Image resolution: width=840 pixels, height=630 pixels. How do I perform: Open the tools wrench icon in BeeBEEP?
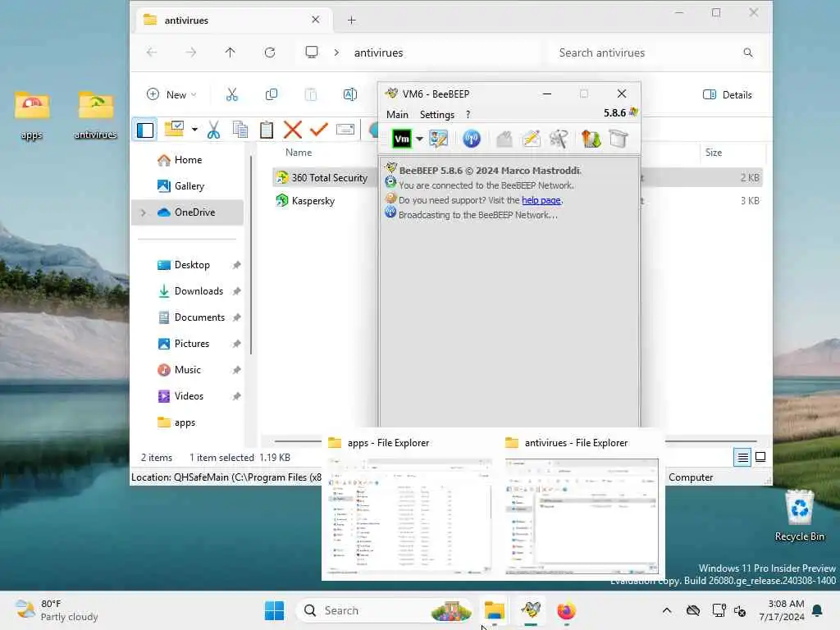point(558,139)
